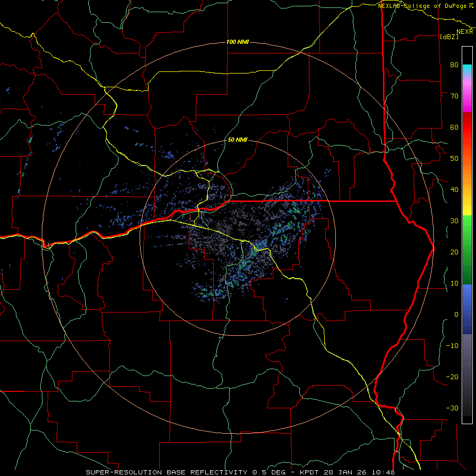Screen dimensions: 476x476
Task: Click the -30 value on dBZ scale
Action: point(452,408)
